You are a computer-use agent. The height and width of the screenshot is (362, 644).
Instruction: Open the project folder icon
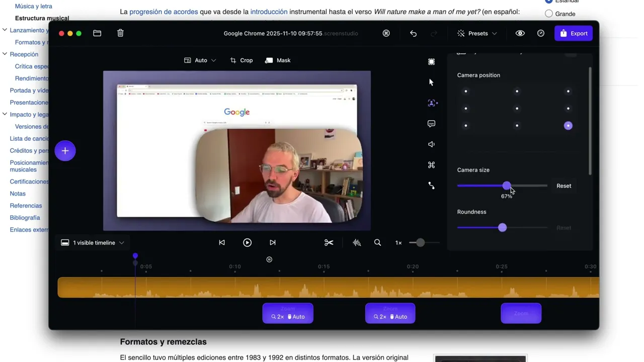97,33
